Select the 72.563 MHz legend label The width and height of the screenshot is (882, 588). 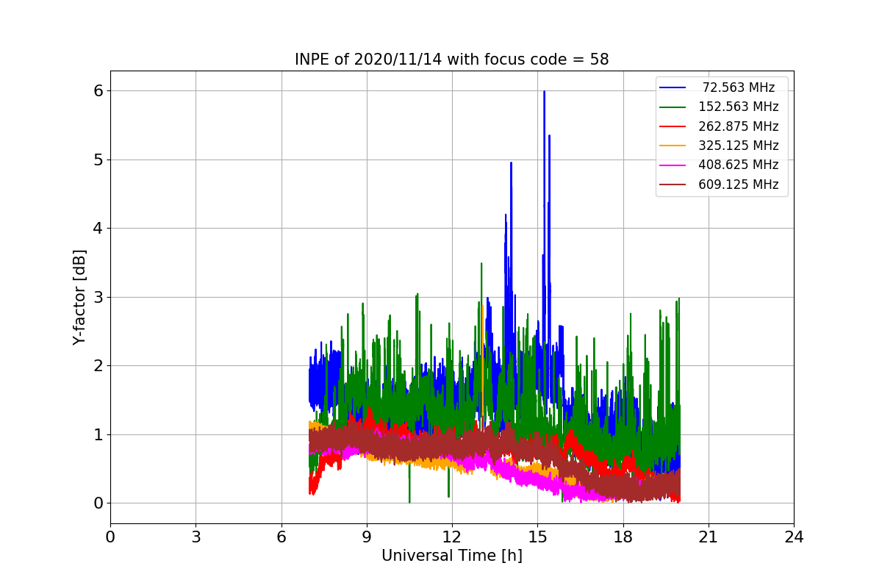coord(739,87)
